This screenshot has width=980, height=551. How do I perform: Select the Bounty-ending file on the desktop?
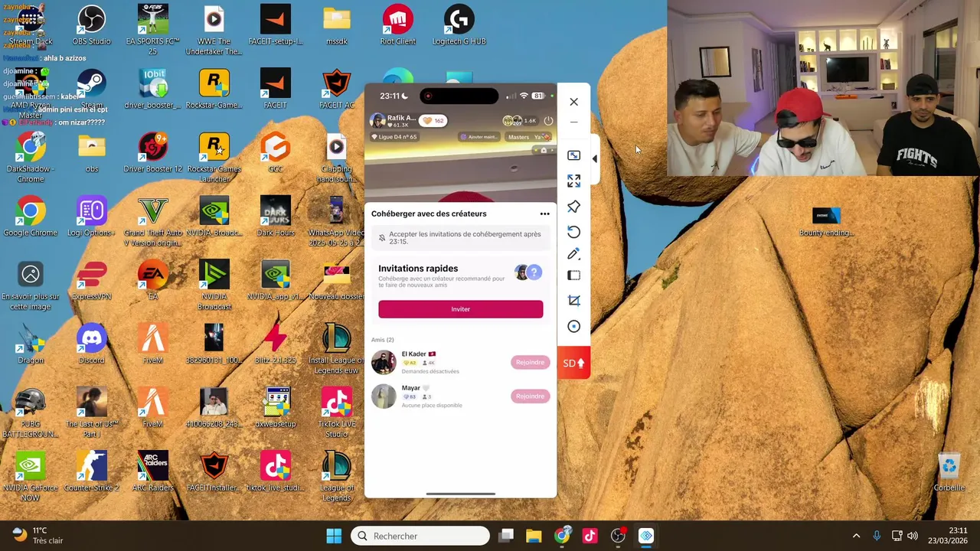826,222
